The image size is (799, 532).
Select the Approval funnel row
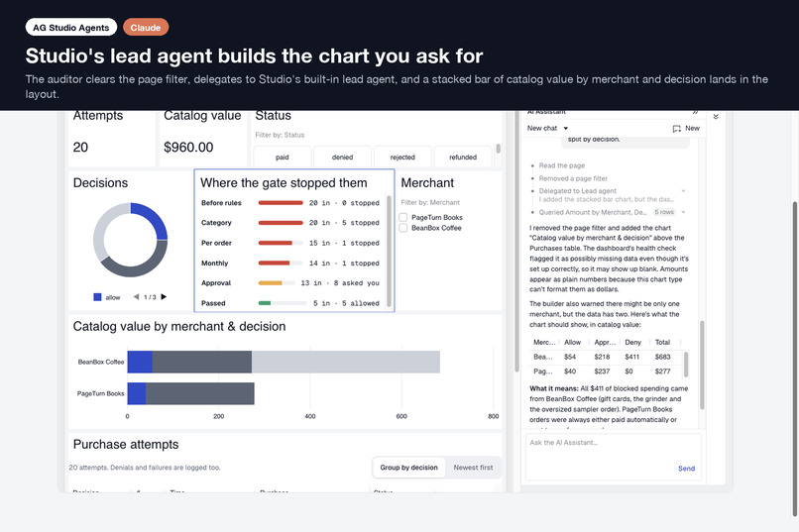(x=289, y=282)
